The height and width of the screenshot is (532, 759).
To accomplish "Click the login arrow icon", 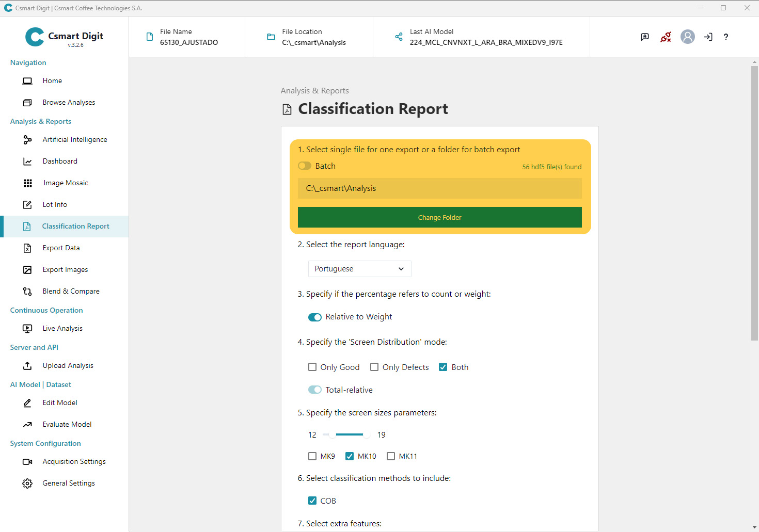I will click(708, 37).
